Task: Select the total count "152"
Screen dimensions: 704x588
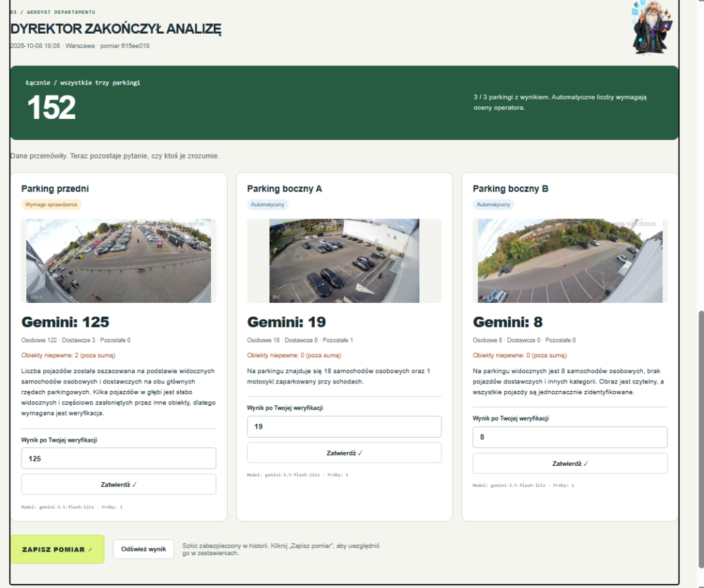Action: (51, 107)
